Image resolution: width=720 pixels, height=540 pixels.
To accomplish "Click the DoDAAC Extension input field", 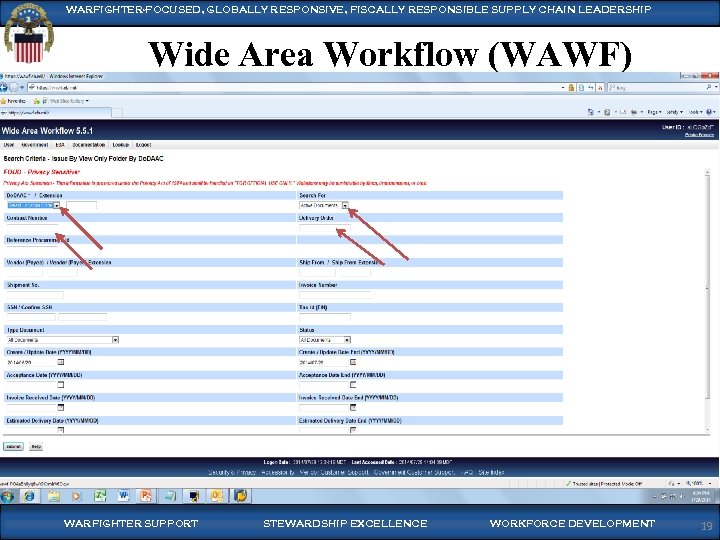I will tap(81, 205).
